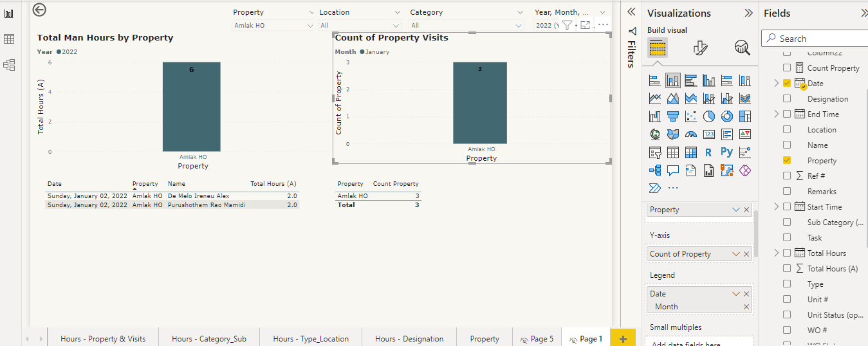Screen dimensions: 868x346
Task: Switch to Hours - Type_Location tab
Action: pyautogui.click(x=311, y=338)
